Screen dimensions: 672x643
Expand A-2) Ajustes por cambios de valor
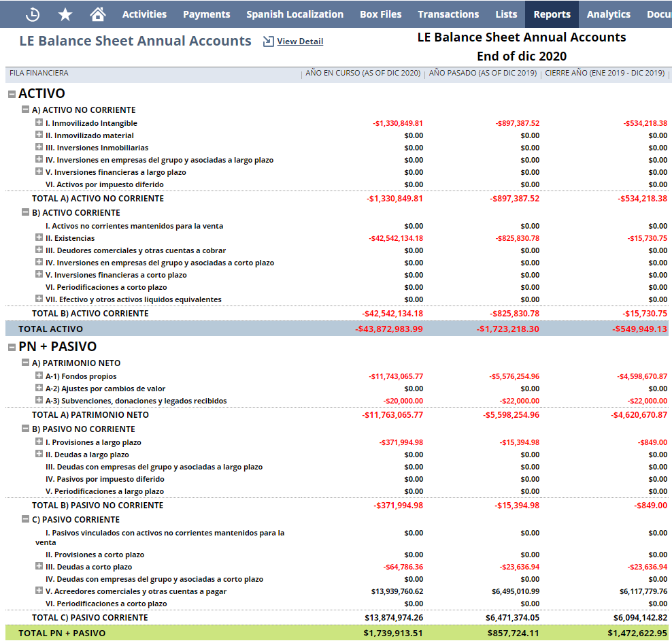pos(39,388)
